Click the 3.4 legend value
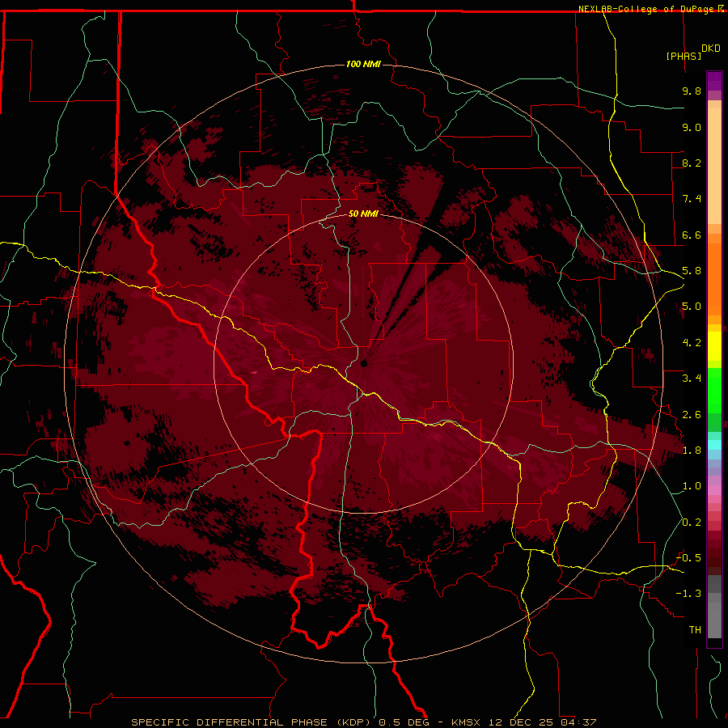 [692, 379]
